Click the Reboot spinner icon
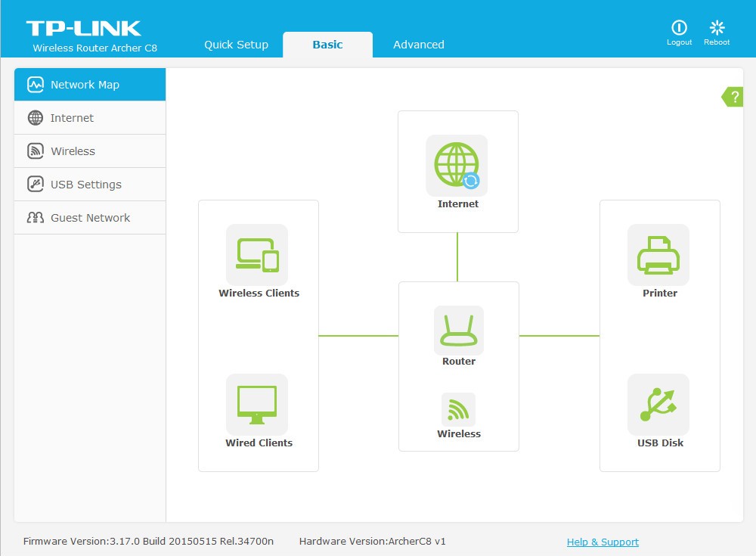This screenshot has height=556, width=756. coord(717,28)
